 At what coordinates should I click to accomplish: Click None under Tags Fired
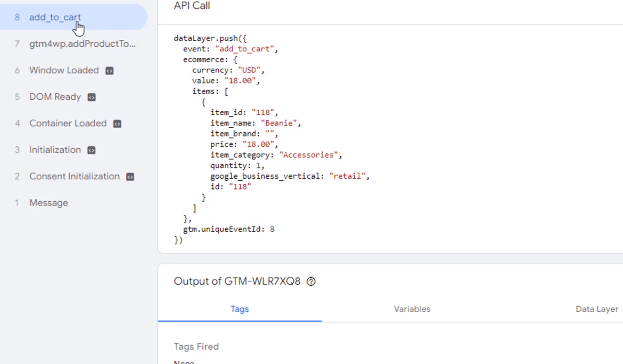[x=184, y=361]
